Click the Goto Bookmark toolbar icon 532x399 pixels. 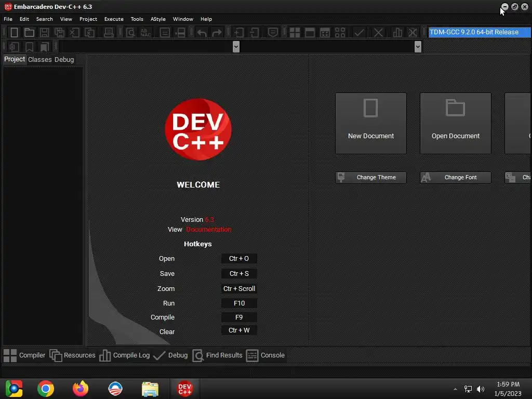pyautogui.click(x=45, y=47)
